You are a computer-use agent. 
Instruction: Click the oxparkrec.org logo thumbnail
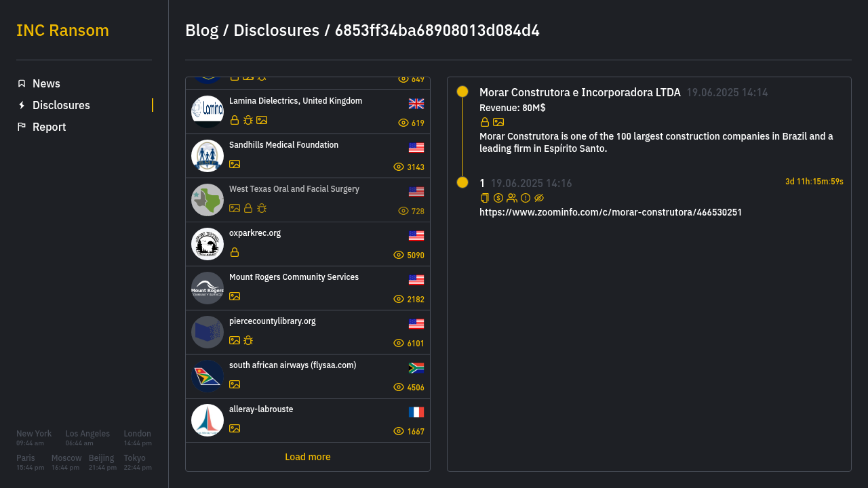click(208, 244)
